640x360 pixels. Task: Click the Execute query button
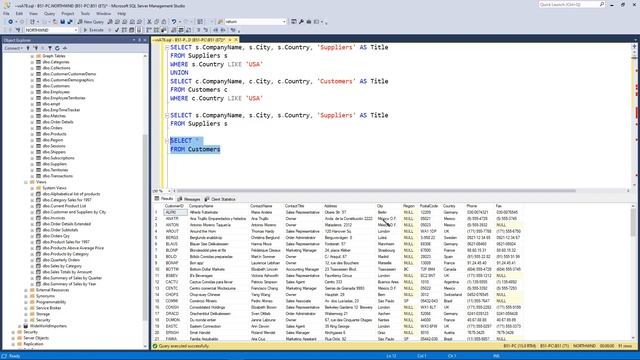93,30
